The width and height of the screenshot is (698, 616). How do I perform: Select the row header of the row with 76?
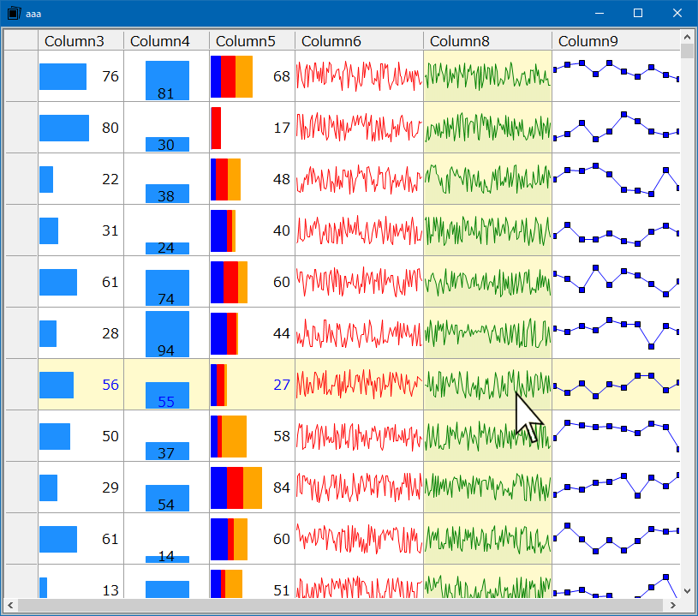(x=21, y=76)
